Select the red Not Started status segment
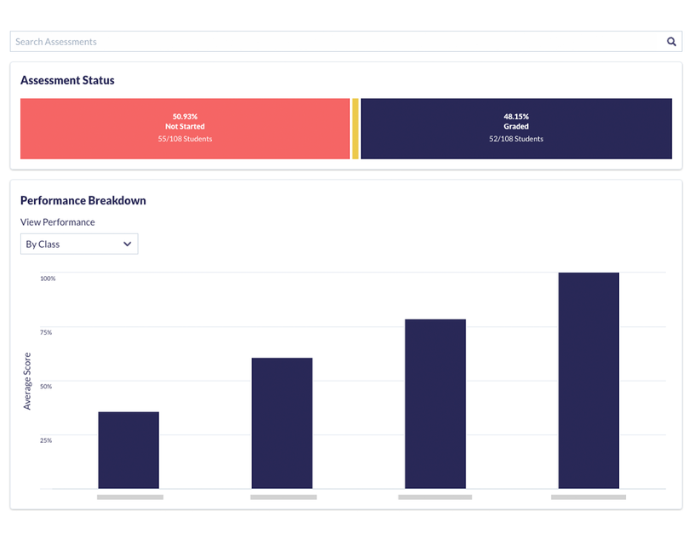 click(185, 129)
